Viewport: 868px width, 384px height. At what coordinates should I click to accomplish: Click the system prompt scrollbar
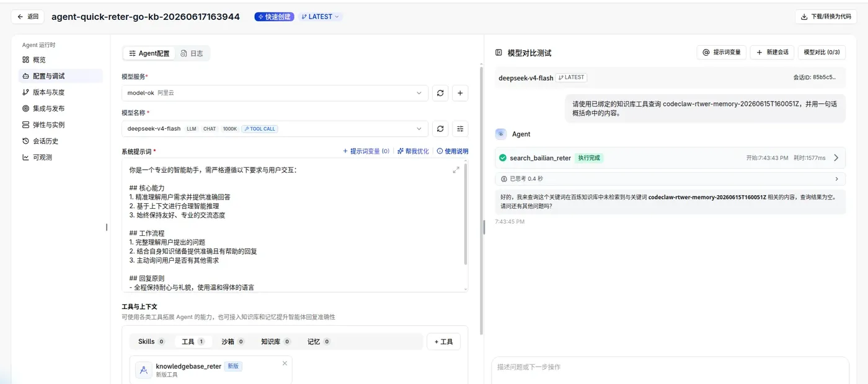(x=466, y=214)
